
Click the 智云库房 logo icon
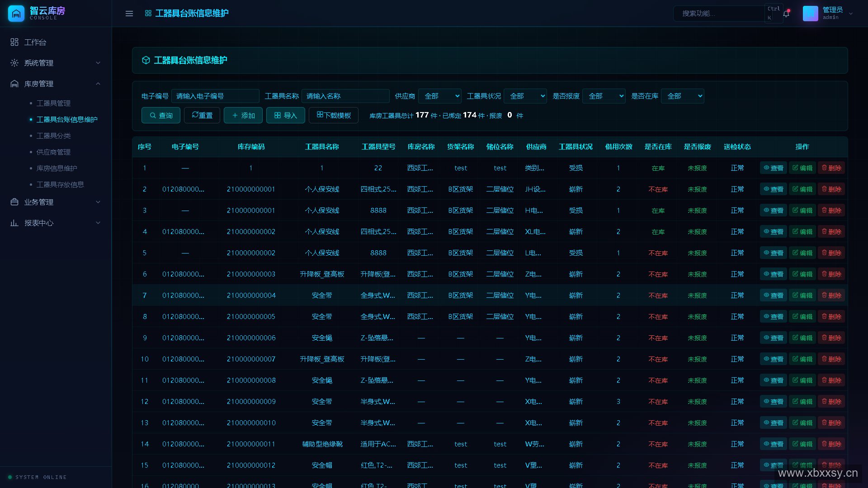pyautogui.click(x=16, y=14)
